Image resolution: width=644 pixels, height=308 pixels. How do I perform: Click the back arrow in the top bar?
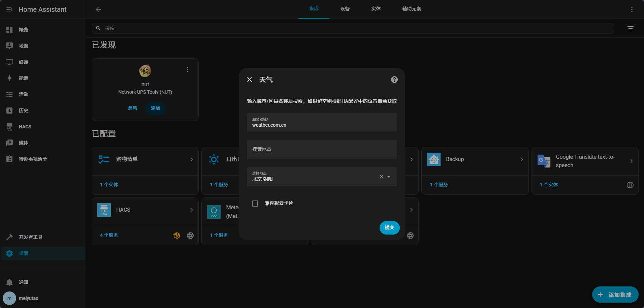click(x=98, y=9)
